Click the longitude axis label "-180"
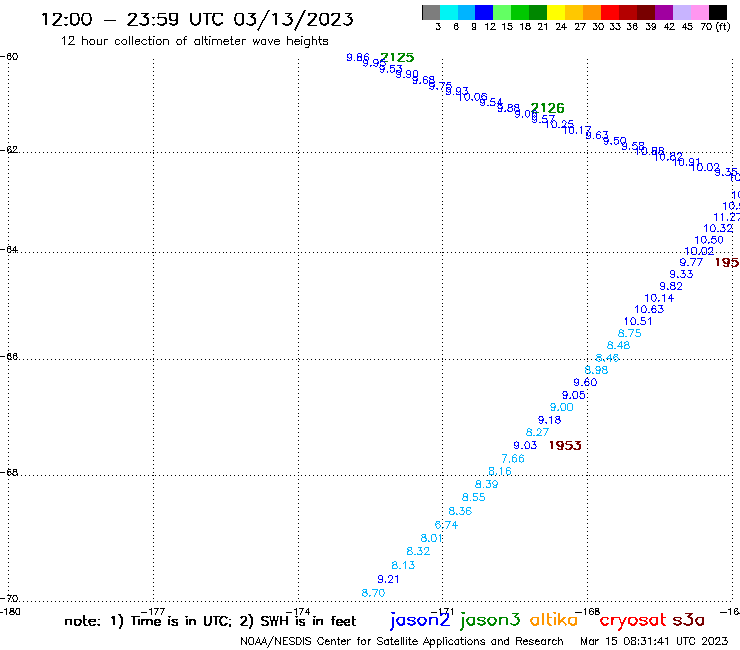740x650 pixels. pos(10,612)
